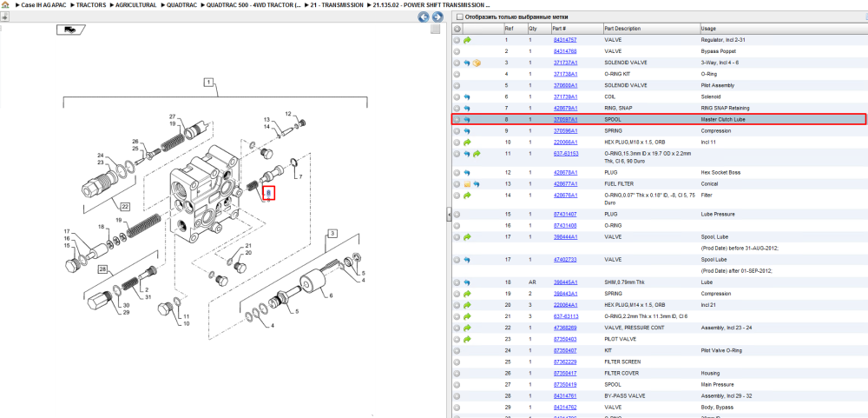This screenshot has height=418, width=868.
Task: Click the green arrow icon for part 398444A1
Action: 467,236
